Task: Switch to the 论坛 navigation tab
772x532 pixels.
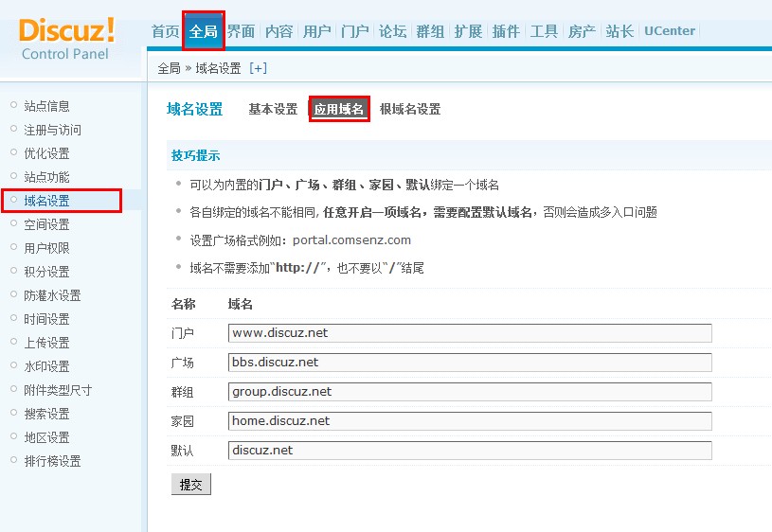Action: point(392,31)
